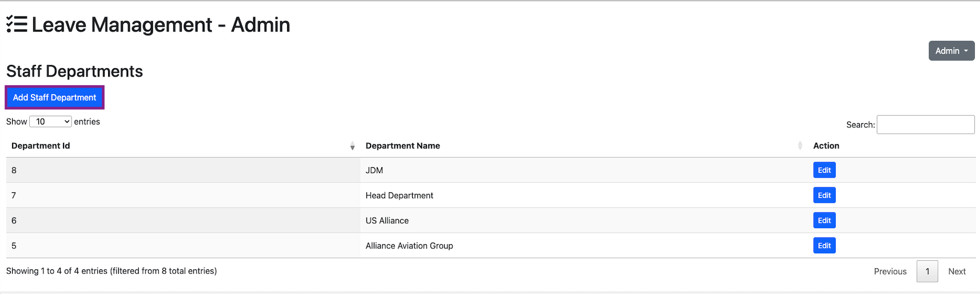Viewport: 980px width, 294px height.
Task: Expand the Show entries count selector
Action: coord(50,122)
